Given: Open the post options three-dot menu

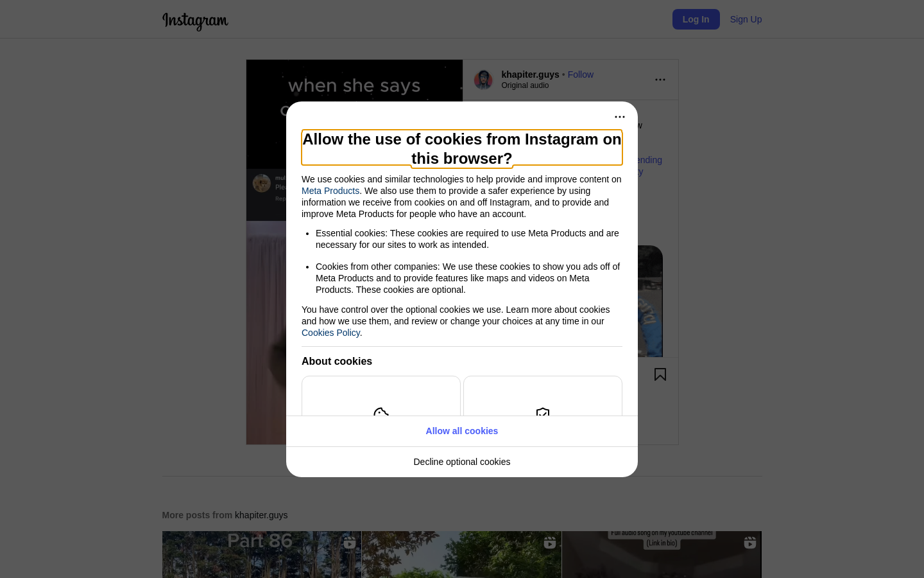Looking at the screenshot, I should 660,80.
